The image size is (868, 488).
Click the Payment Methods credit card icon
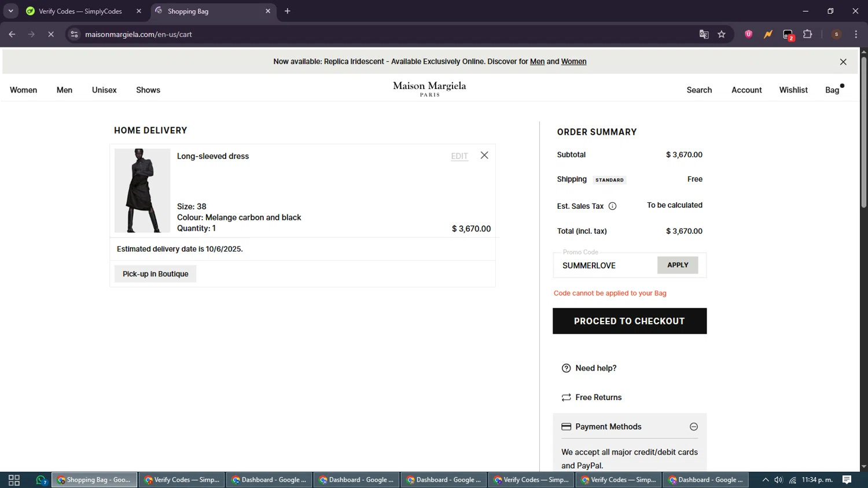point(566,427)
